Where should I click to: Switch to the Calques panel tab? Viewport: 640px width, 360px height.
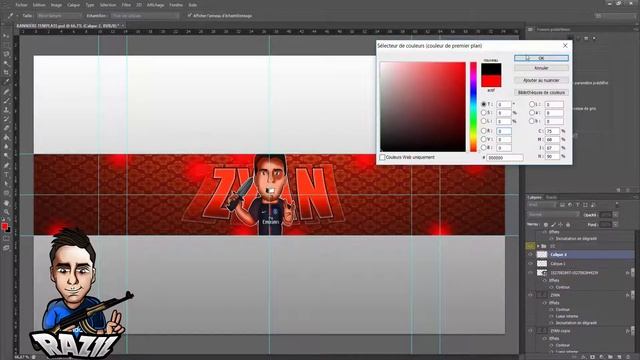[x=534, y=197]
